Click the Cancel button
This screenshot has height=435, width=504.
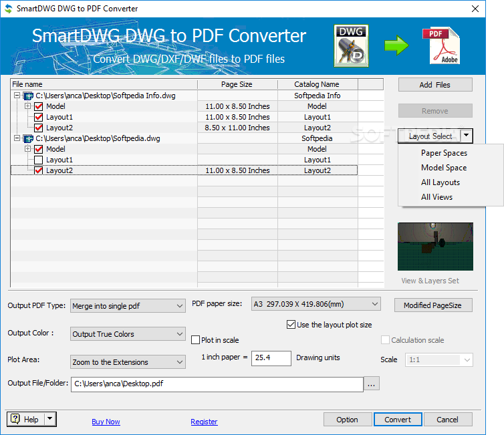(x=448, y=420)
